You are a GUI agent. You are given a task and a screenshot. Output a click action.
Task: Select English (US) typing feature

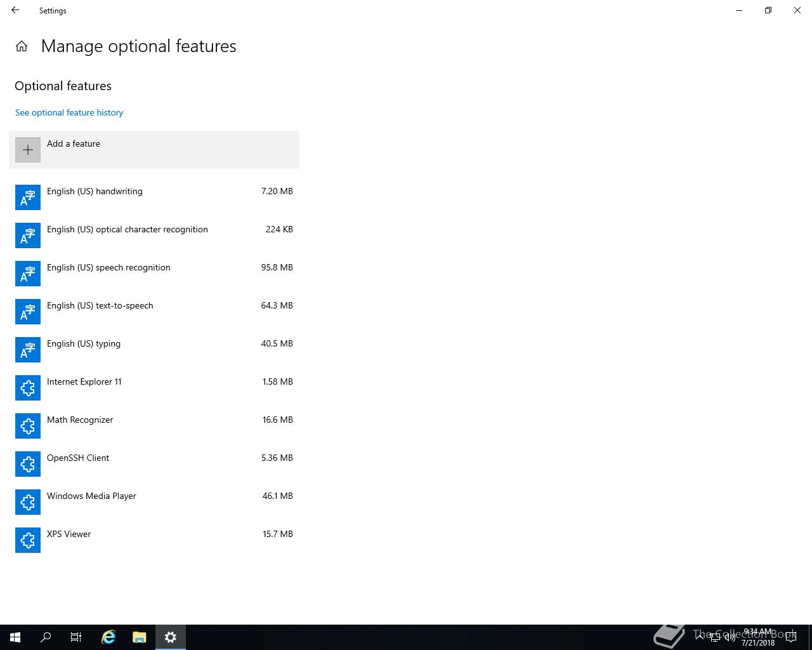click(x=154, y=350)
